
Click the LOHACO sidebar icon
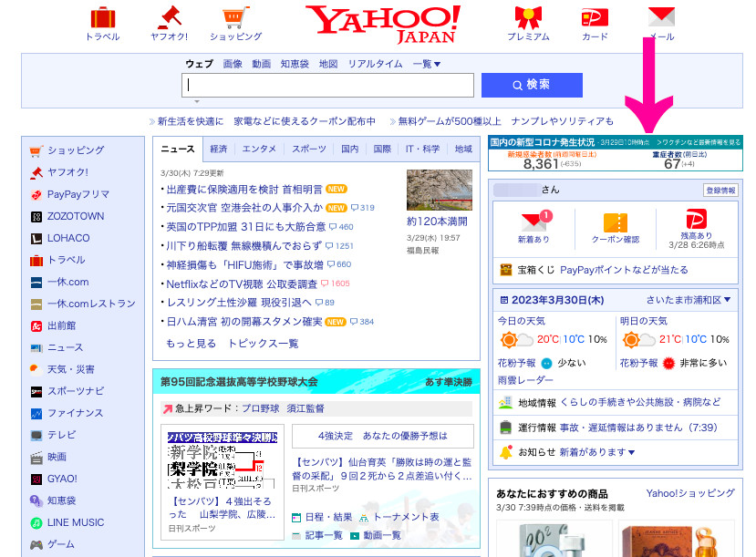(x=36, y=239)
